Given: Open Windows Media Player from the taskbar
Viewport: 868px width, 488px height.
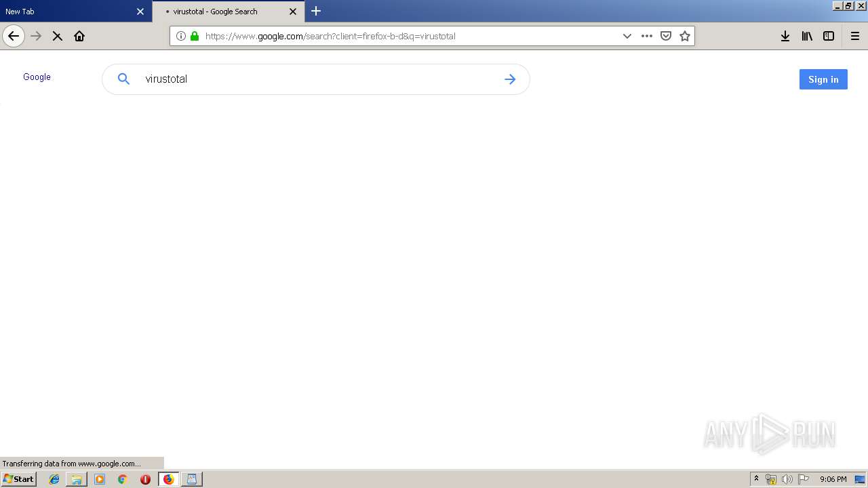Looking at the screenshot, I should (100, 479).
